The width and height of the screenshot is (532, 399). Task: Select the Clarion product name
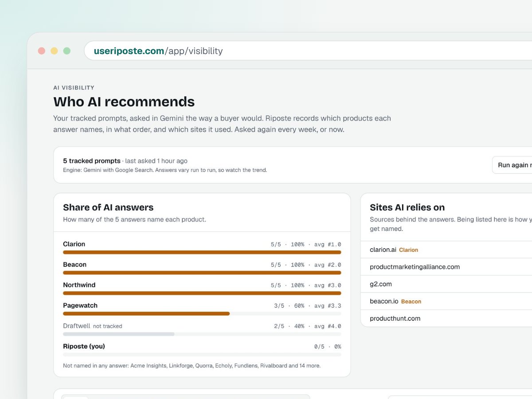74,244
